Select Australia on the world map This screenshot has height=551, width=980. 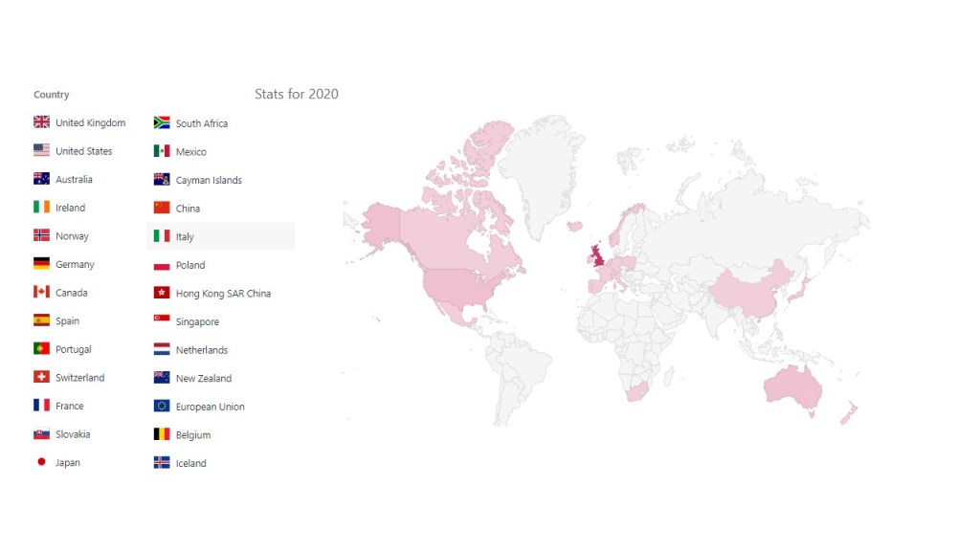tap(793, 385)
